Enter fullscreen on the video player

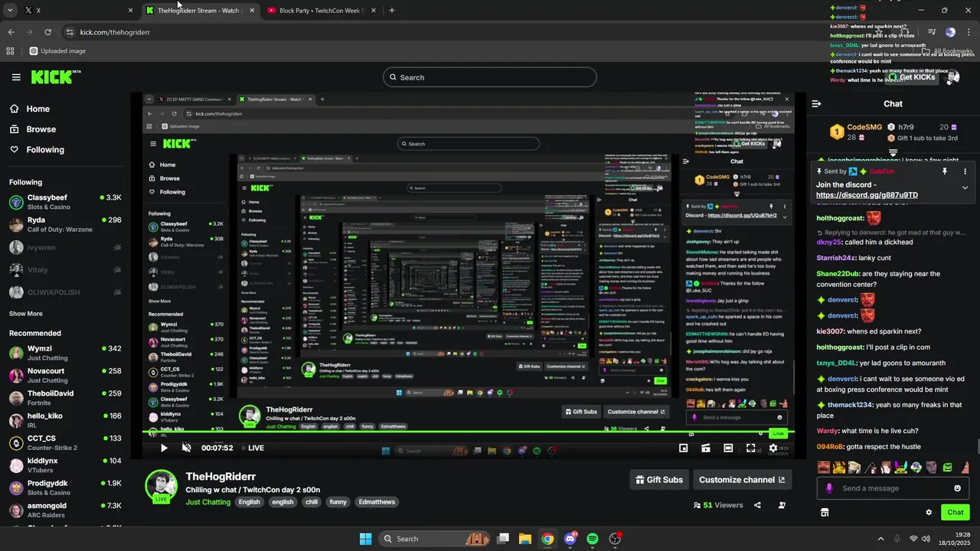[x=750, y=448]
